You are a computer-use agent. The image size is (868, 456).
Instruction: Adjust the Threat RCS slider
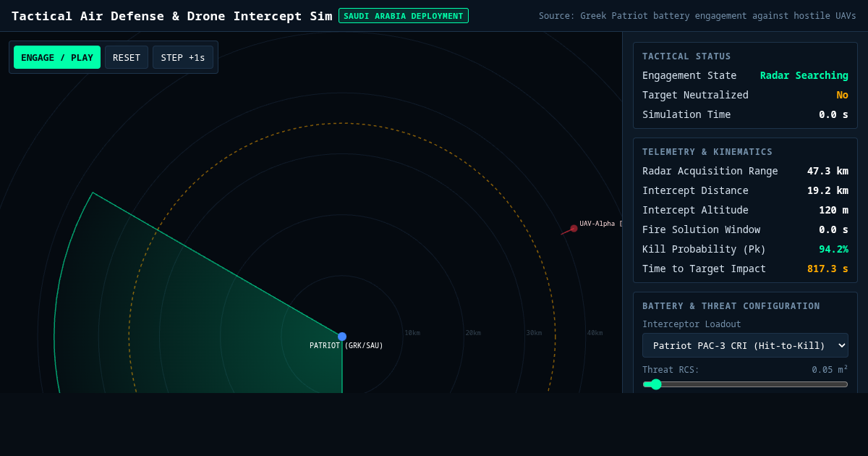click(x=745, y=384)
